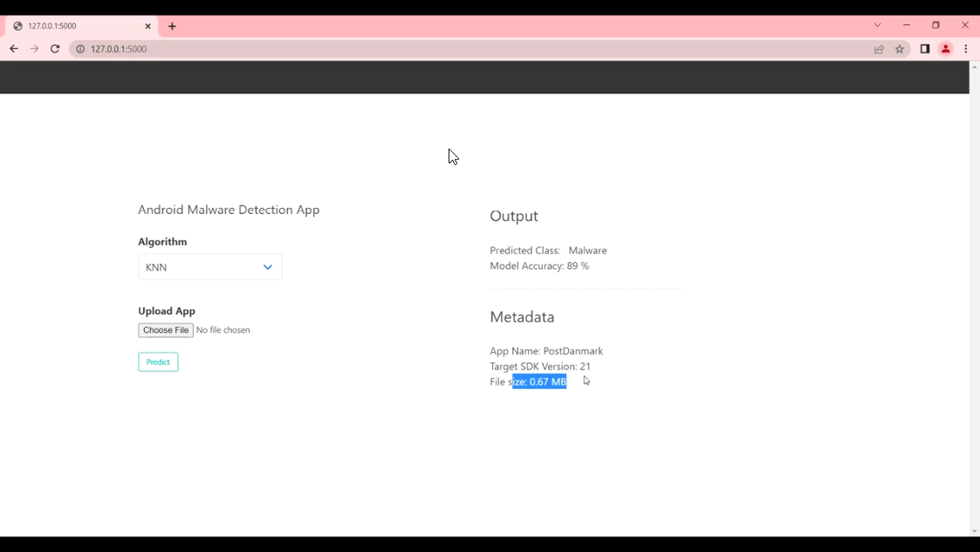The width and height of the screenshot is (980, 552).
Task: Click the scrollbar down arrow
Action: coord(974,531)
